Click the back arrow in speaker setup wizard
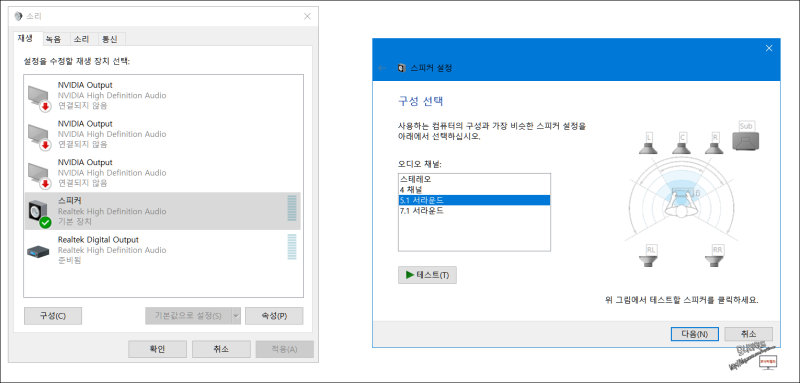The image size is (800, 383). 382,68
